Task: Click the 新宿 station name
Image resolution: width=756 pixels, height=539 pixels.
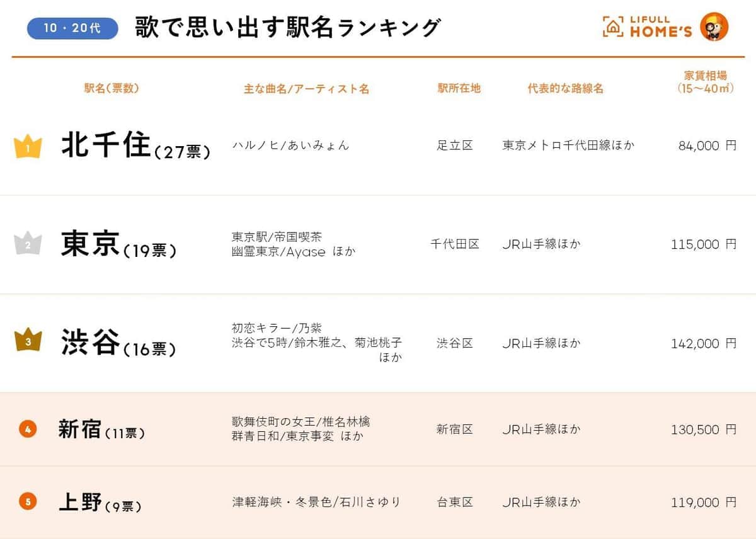Action: click(79, 429)
